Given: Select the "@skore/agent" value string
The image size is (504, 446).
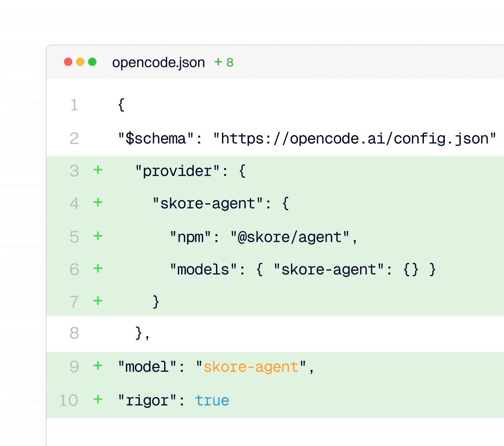Looking at the screenshot, I should 290,237.
